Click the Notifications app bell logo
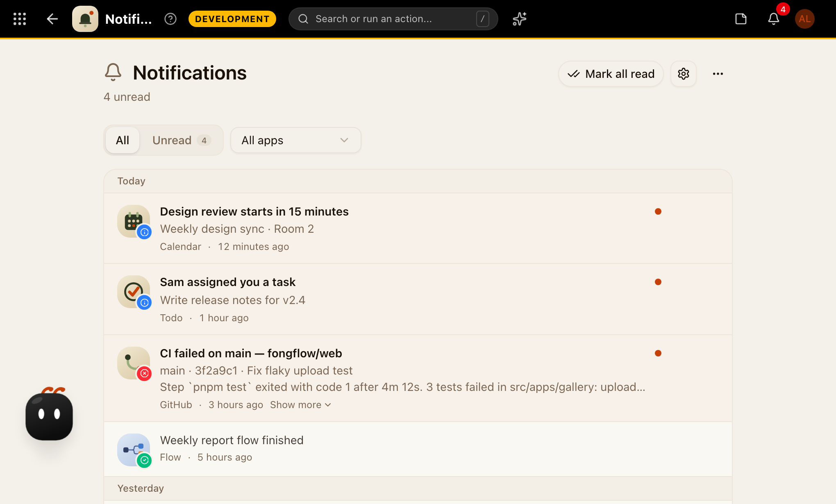This screenshot has height=504, width=836. 85,19
